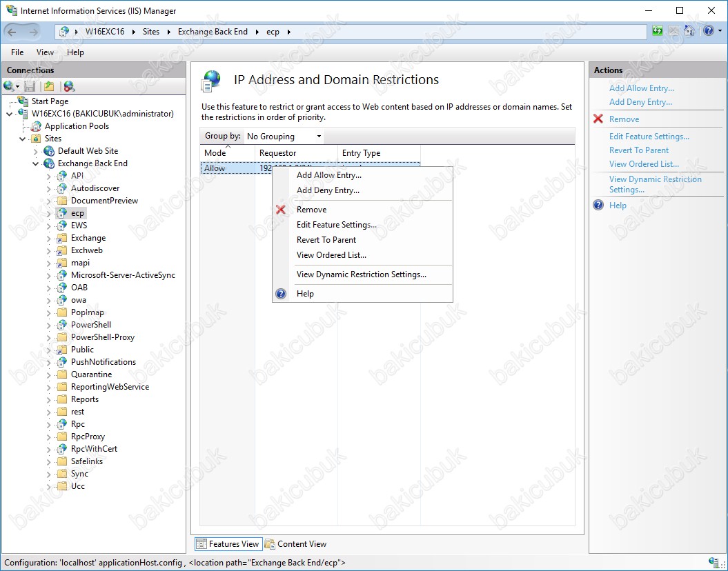Click the Save connections disk icon
This screenshot has height=571, width=728.
30,86
